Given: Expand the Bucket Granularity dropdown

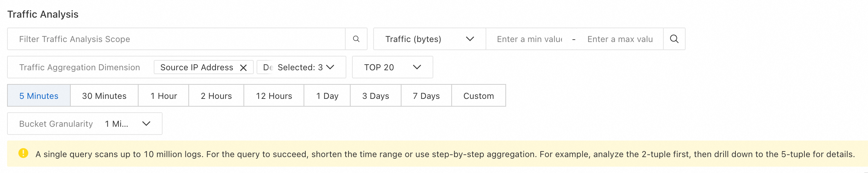Looking at the screenshot, I should click(146, 124).
